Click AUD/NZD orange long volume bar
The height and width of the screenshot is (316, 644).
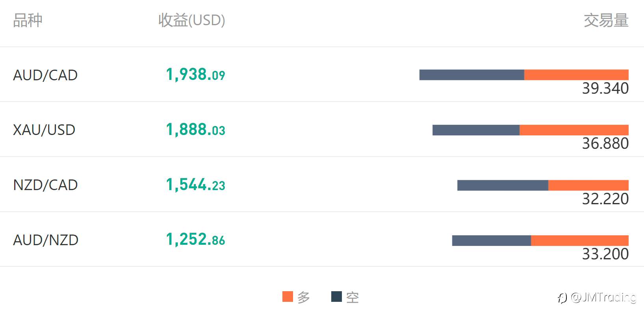coord(579,240)
